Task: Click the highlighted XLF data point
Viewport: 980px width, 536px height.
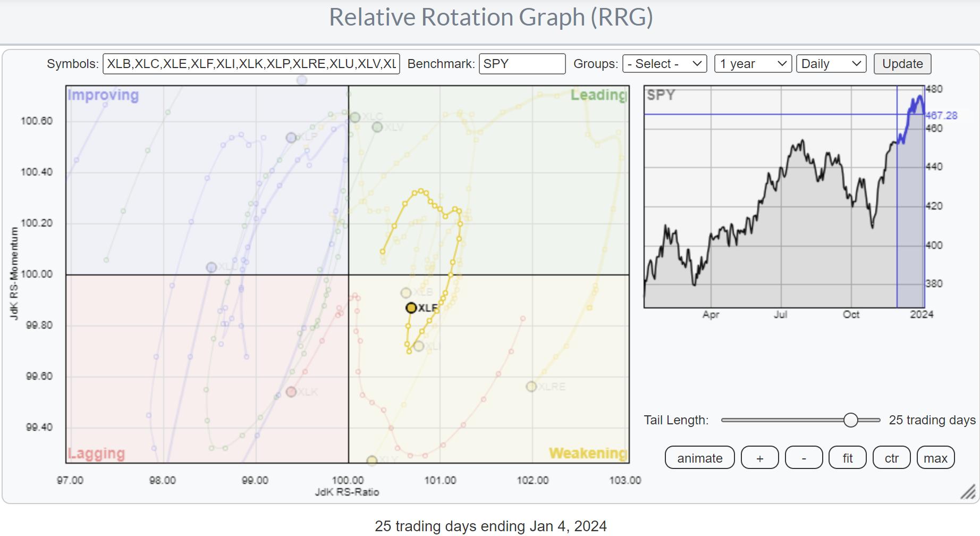Action: point(411,308)
